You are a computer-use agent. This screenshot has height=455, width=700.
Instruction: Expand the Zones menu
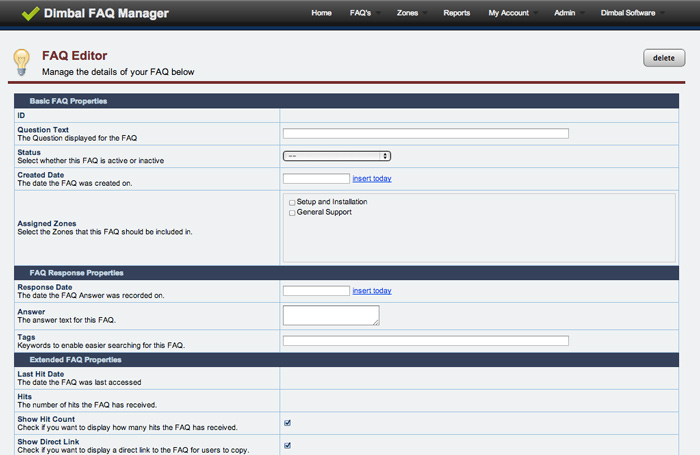click(x=408, y=13)
